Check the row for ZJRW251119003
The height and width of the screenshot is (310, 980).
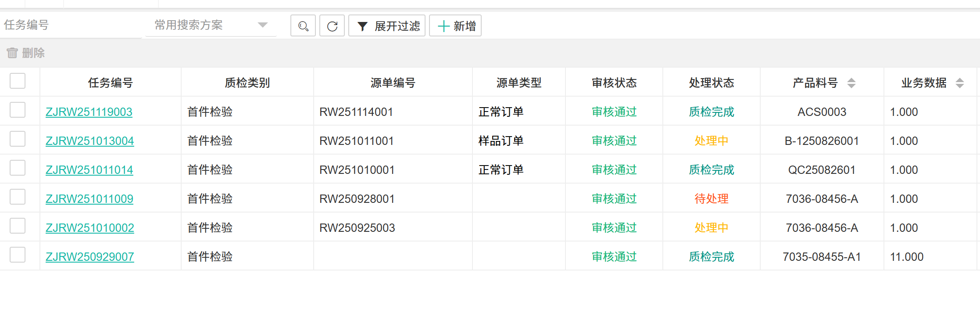(x=18, y=110)
